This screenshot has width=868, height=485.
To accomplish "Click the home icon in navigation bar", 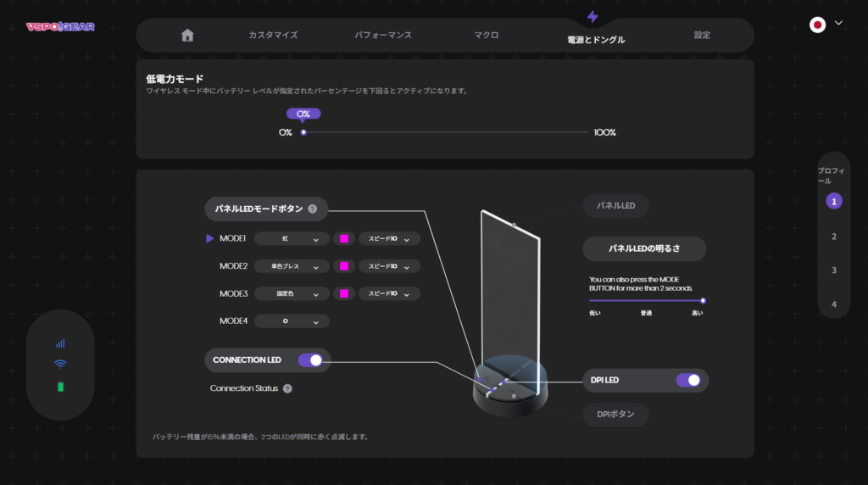I will pyautogui.click(x=187, y=36).
